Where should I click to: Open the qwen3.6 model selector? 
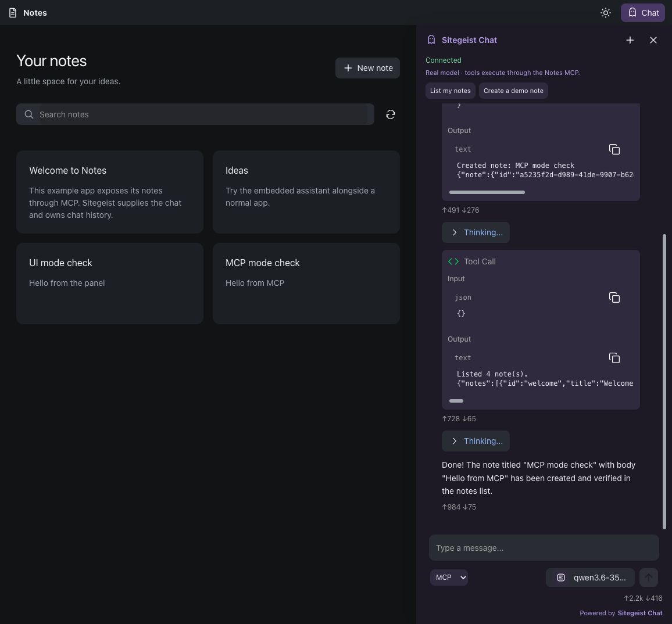coord(590,578)
